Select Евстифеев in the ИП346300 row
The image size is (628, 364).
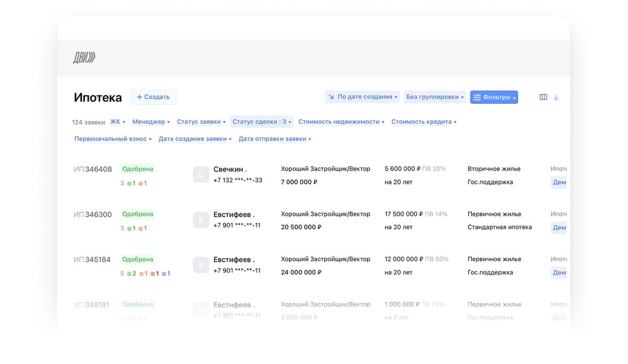click(234, 215)
